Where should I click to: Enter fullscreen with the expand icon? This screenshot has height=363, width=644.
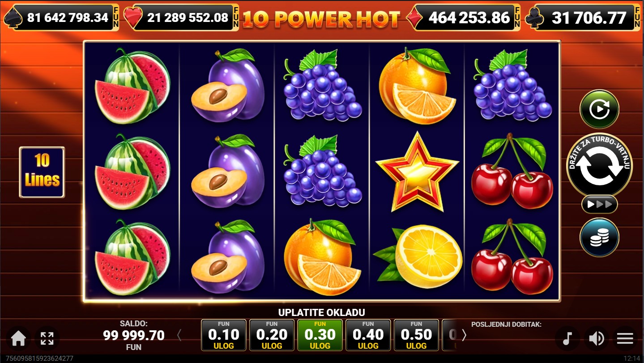(47, 338)
